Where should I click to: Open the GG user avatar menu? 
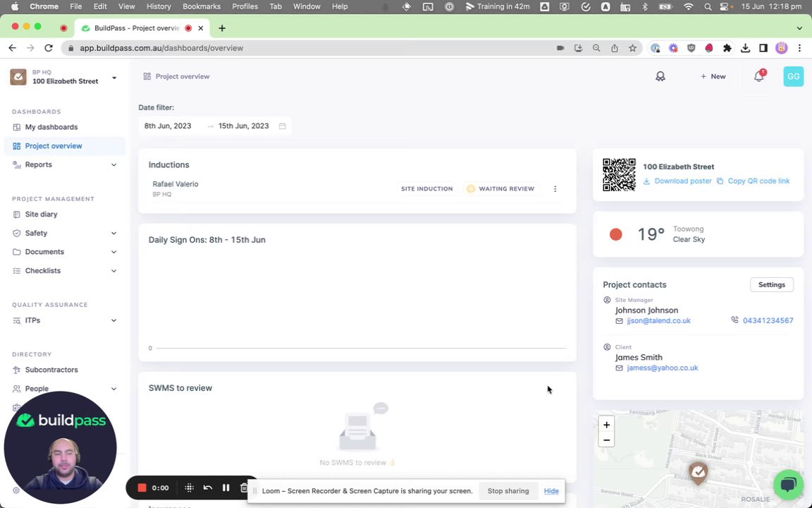pos(794,76)
